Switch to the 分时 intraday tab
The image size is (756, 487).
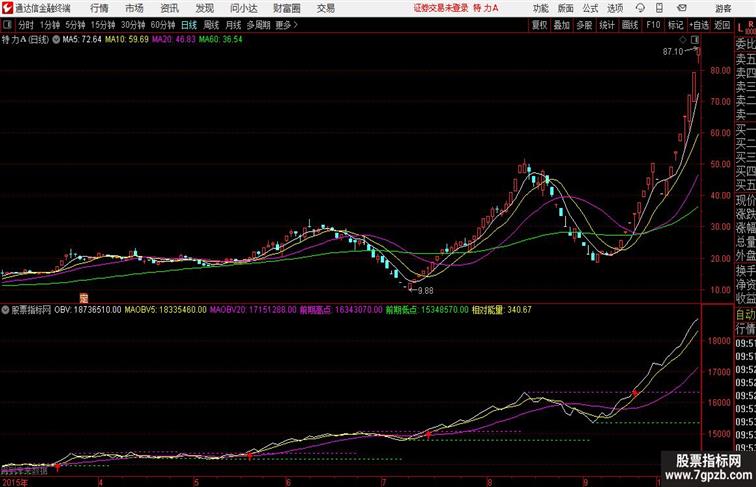coord(26,25)
